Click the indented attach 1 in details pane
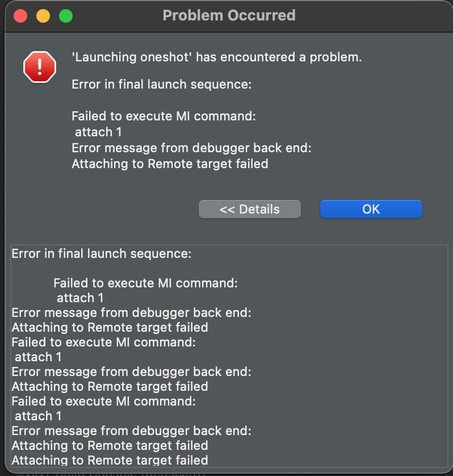Image resolution: width=453 pixels, height=476 pixels. coord(80,298)
